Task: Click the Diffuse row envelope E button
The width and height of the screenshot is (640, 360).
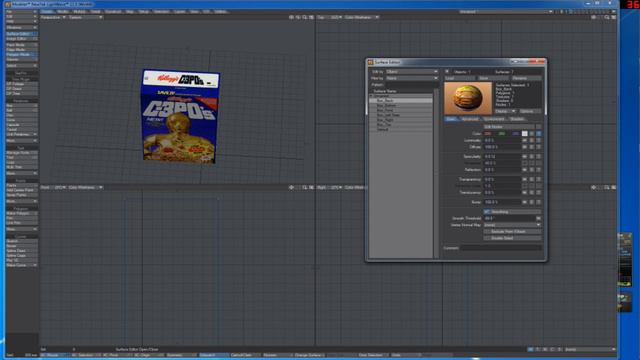Action: click(532, 147)
